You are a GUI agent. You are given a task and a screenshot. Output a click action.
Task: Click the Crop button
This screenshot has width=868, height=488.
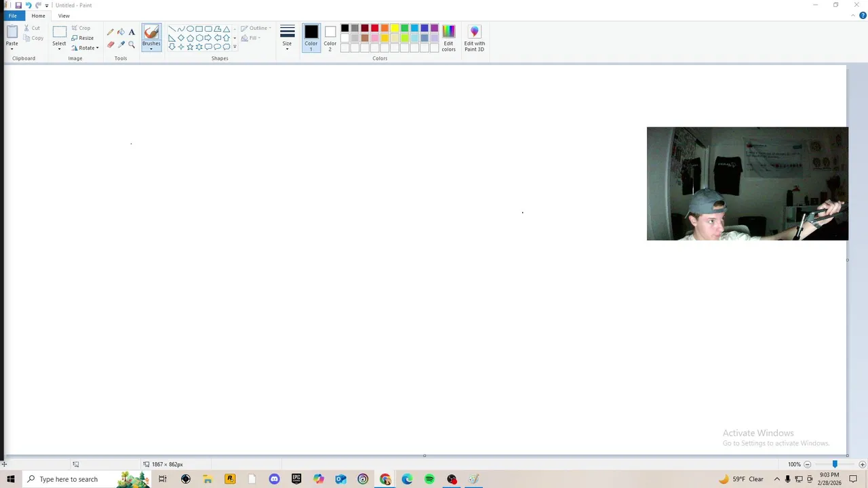click(81, 28)
